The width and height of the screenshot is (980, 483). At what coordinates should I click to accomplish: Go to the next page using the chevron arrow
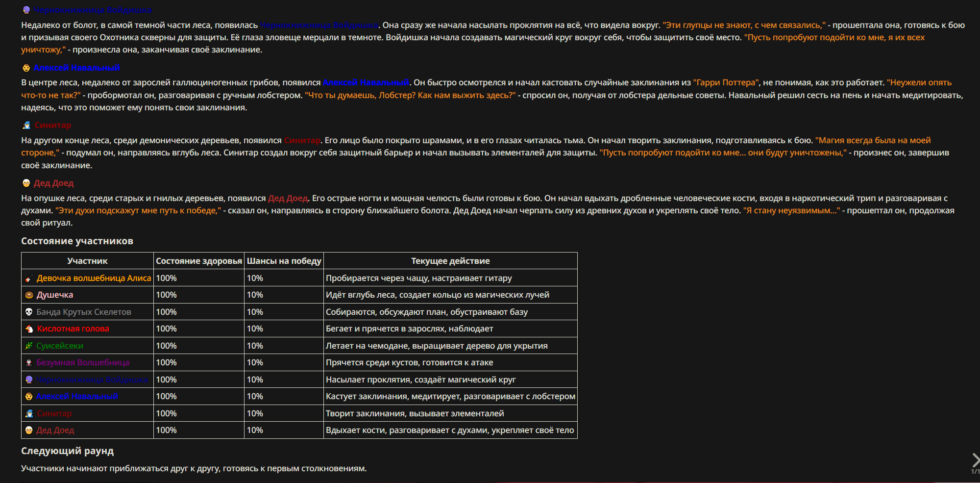(975, 460)
